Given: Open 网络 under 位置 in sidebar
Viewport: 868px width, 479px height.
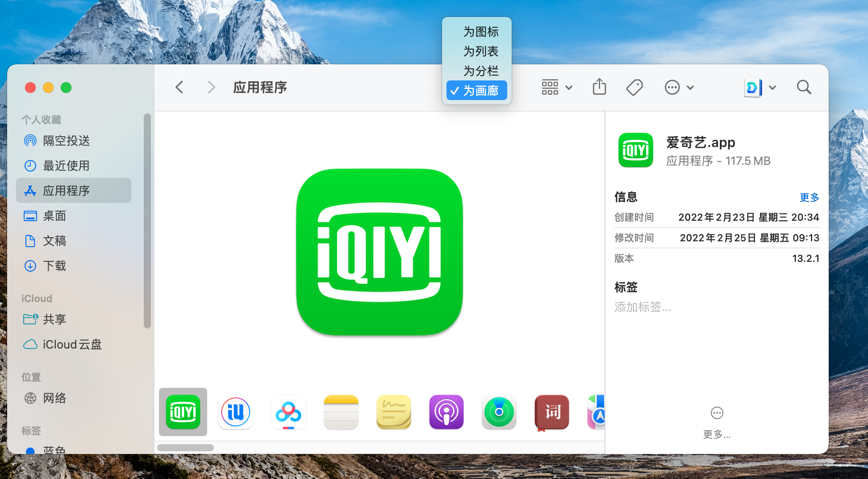Looking at the screenshot, I should 74,398.
